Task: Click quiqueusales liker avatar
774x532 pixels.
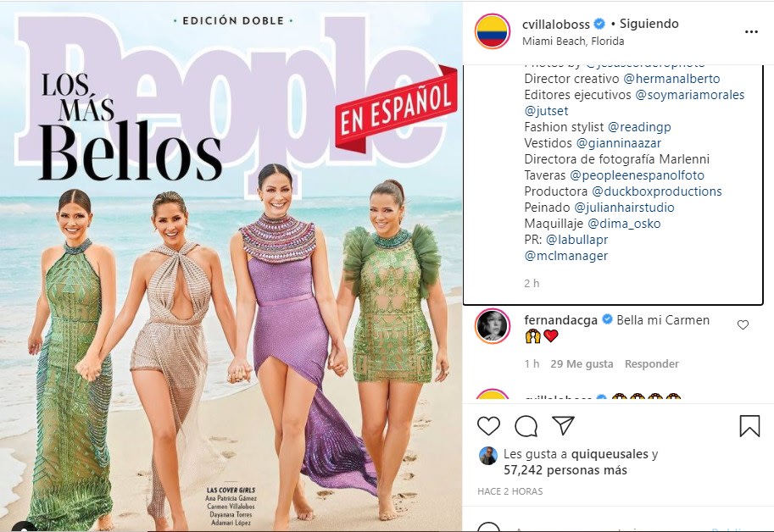Action: point(488,456)
